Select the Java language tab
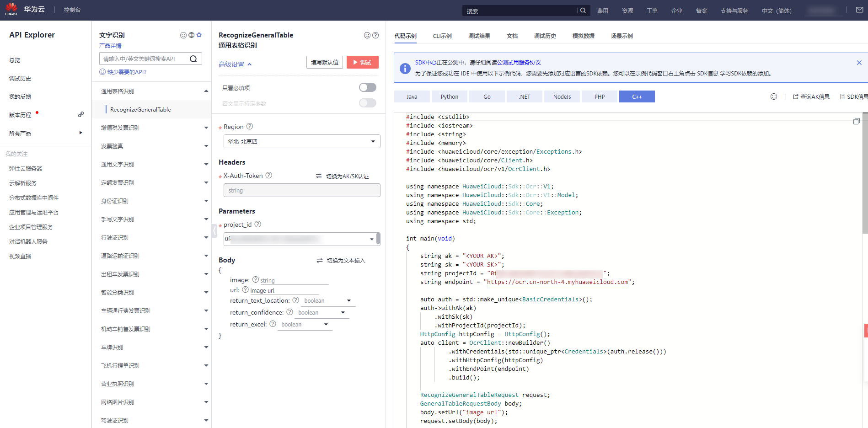The image size is (868, 428). 412,96
